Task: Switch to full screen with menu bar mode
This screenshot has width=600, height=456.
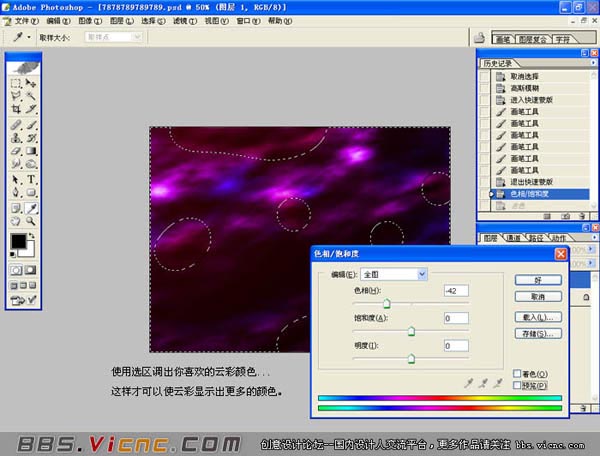Action: [x=23, y=285]
